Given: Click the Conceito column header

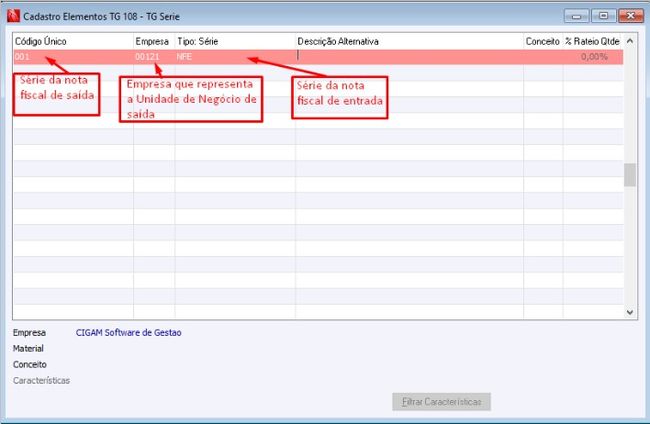Looking at the screenshot, I should pyautogui.click(x=543, y=41).
